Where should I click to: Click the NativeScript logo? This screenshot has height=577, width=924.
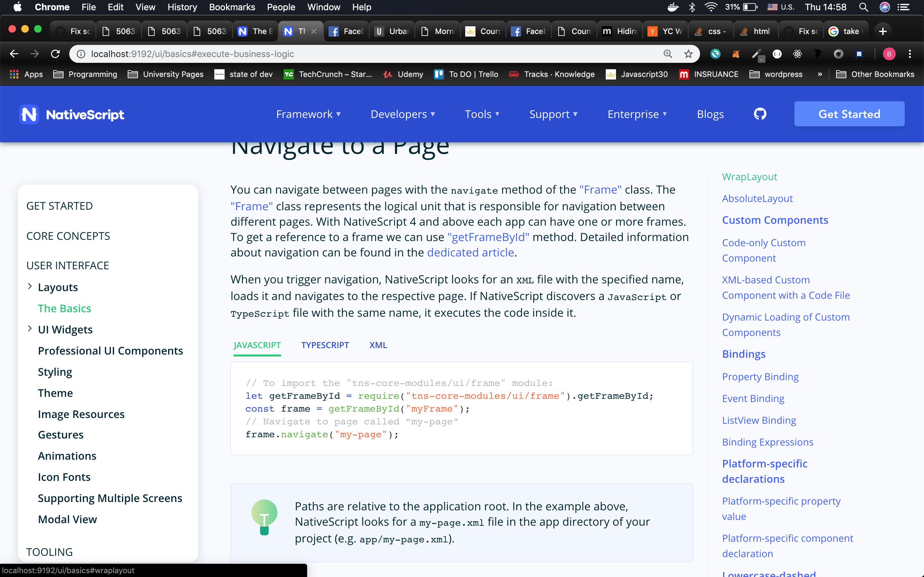pyautogui.click(x=72, y=114)
